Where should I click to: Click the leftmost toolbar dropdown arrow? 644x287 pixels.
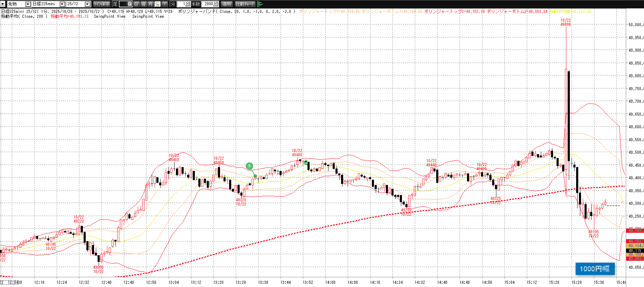click(3, 4)
